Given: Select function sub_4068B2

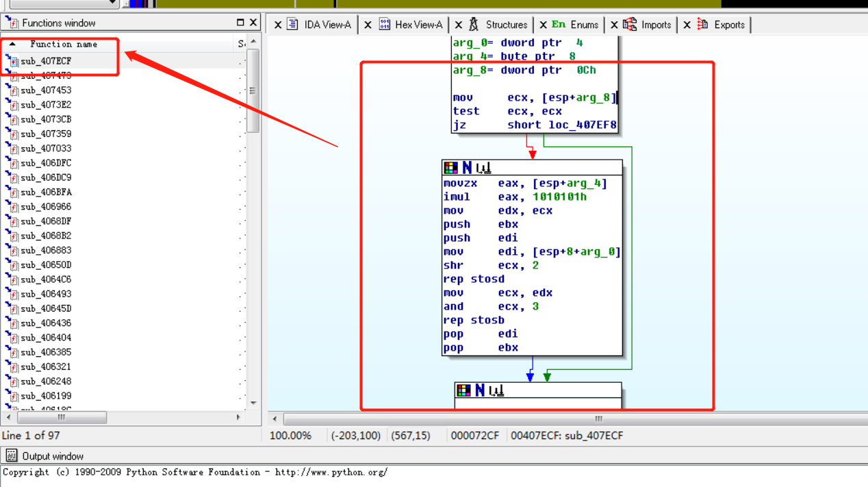Looking at the screenshot, I should (46, 236).
